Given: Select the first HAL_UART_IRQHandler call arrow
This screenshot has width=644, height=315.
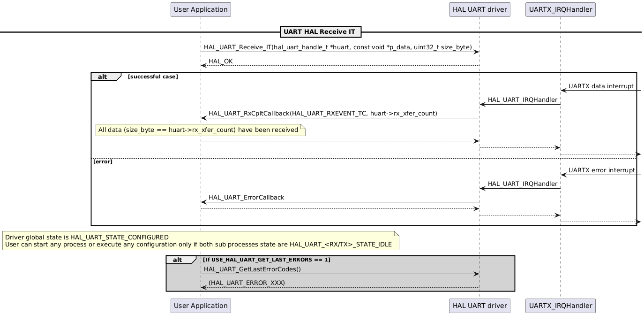Looking at the screenshot, I should tap(522, 100).
